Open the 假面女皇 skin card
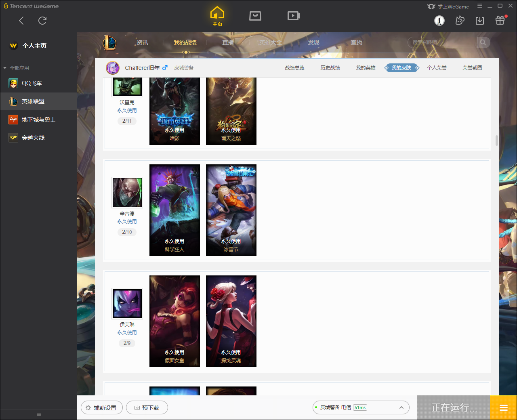The height and width of the screenshot is (420, 517). [174, 321]
